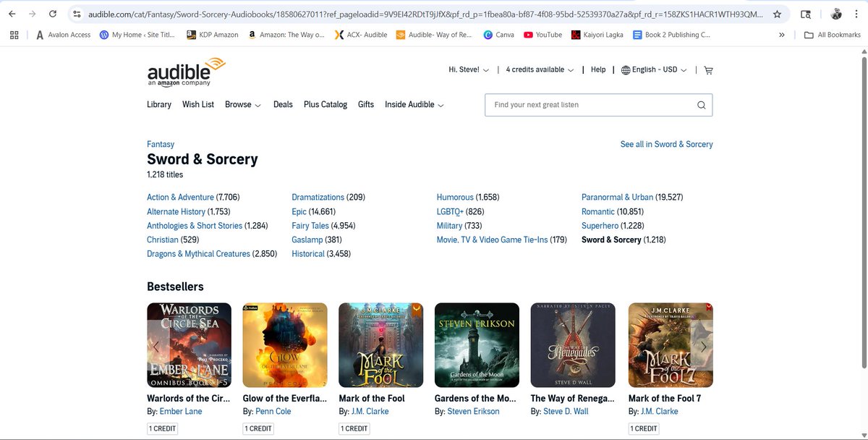Open the Superhero category link
This screenshot has width=868, height=440.
pyautogui.click(x=600, y=225)
